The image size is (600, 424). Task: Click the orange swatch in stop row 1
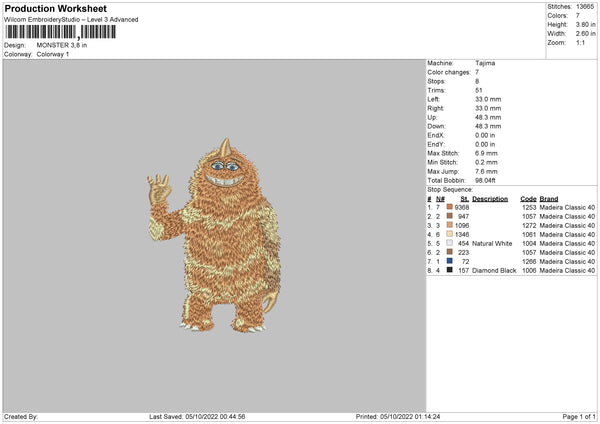pyautogui.click(x=450, y=207)
